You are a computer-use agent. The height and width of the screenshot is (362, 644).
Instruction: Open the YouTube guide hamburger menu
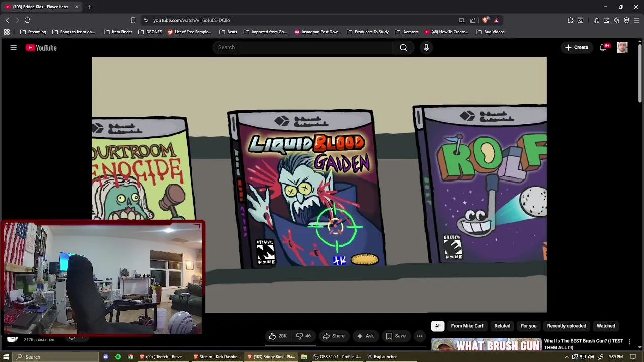14,48
